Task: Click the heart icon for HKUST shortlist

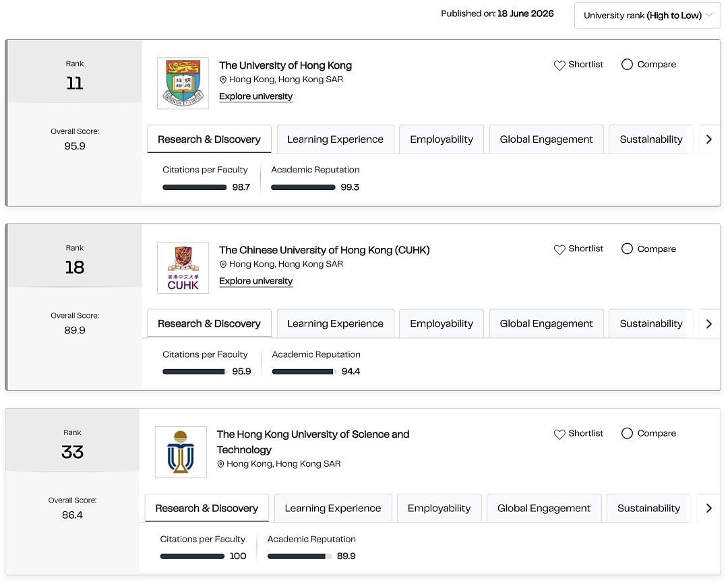Action: click(x=559, y=434)
